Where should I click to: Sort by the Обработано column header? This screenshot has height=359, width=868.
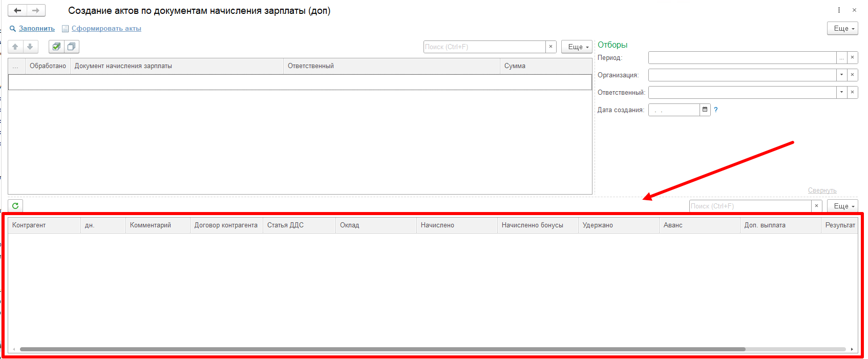tap(48, 66)
